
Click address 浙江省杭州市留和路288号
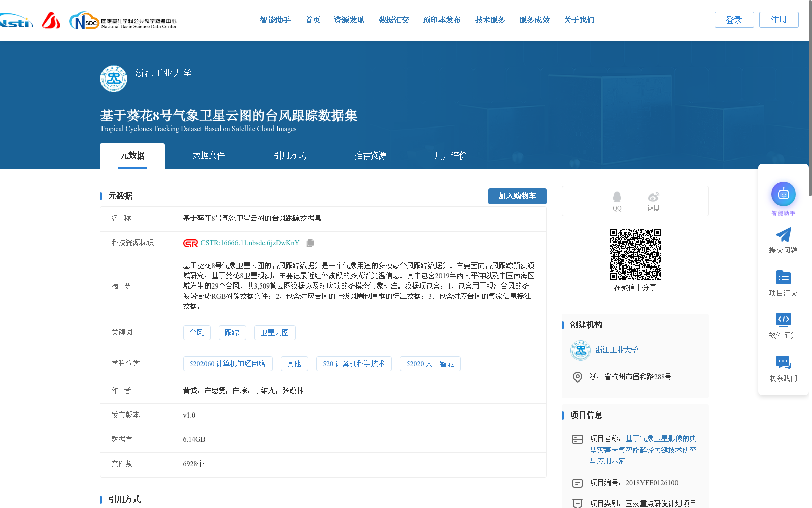[630, 377]
